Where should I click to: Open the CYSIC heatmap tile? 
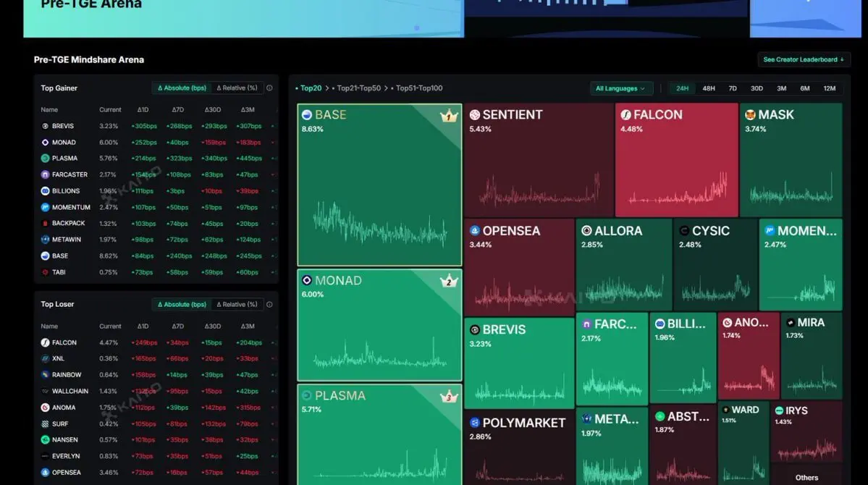click(715, 265)
